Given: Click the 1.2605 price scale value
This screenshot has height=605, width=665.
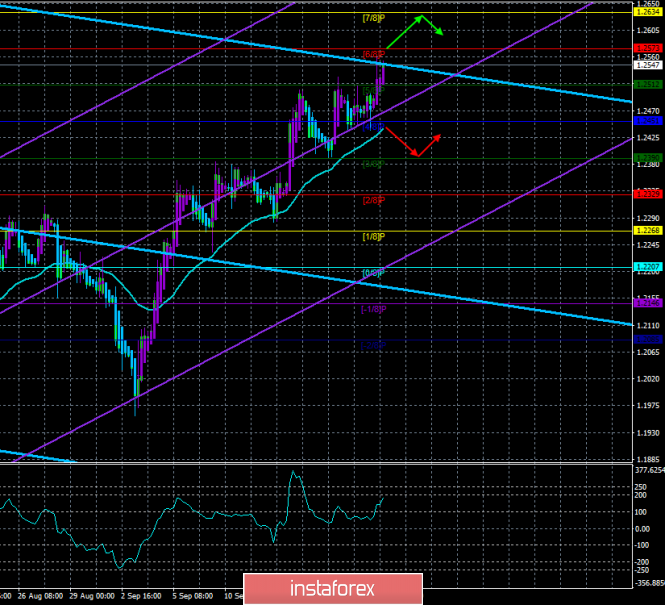Looking at the screenshot, I should tap(648, 30).
